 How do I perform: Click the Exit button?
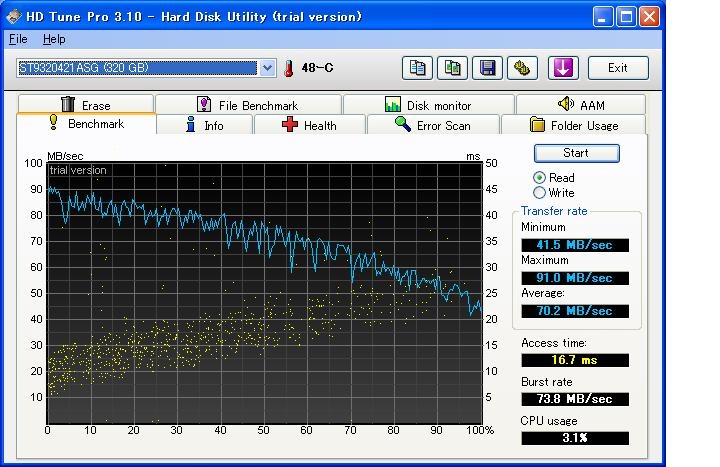click(617, 68)
